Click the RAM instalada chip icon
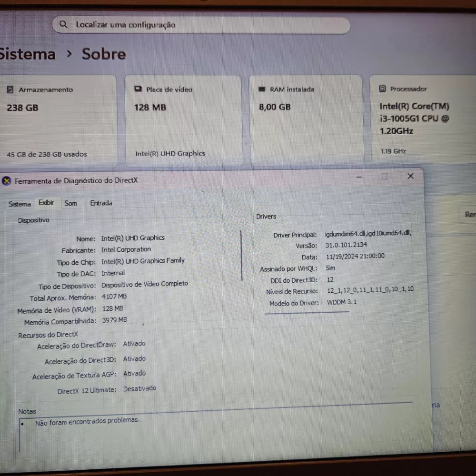The height and width of the screenshot is (476, 476). [262, 89]
